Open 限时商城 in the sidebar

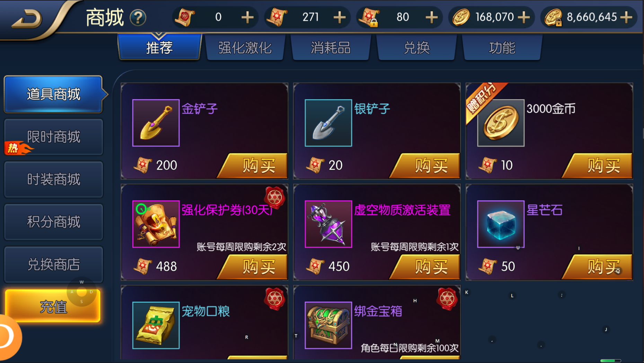pyautogui.click(x=53, y=137)
